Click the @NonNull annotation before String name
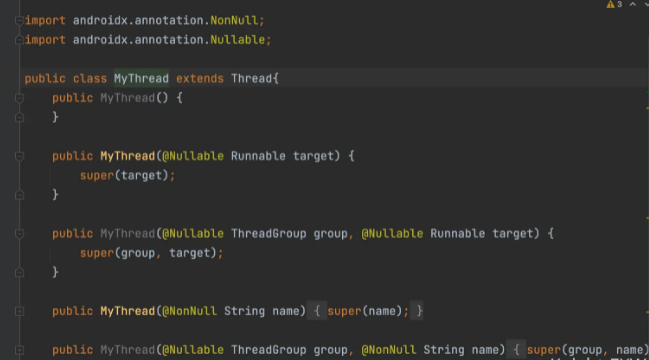 pos(189,311)
